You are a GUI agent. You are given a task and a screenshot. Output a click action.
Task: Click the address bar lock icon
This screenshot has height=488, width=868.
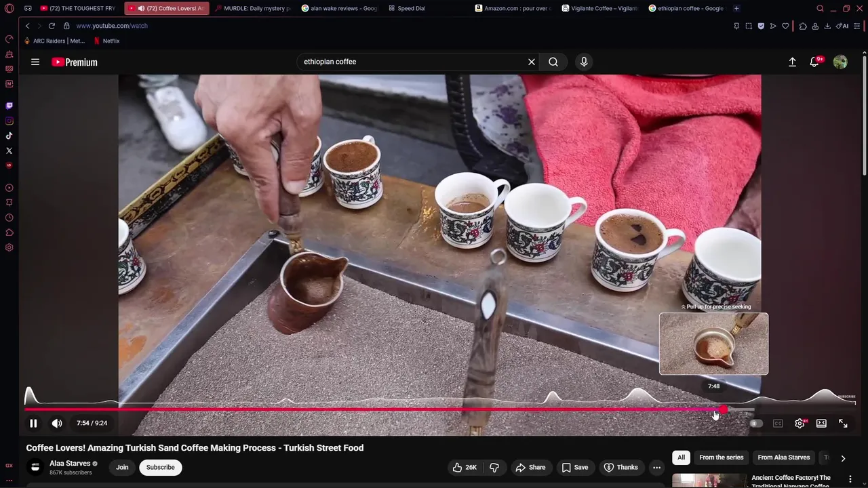click(x=66, y=26)
